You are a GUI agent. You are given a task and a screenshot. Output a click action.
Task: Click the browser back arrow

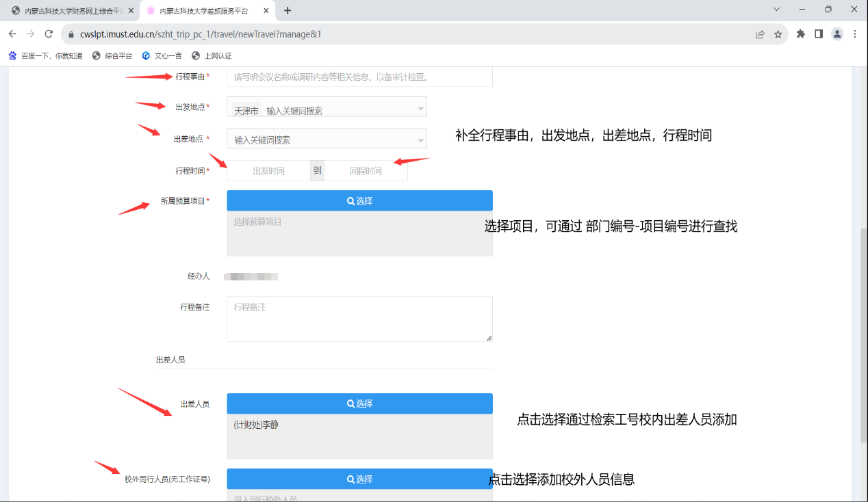point(12,34)
